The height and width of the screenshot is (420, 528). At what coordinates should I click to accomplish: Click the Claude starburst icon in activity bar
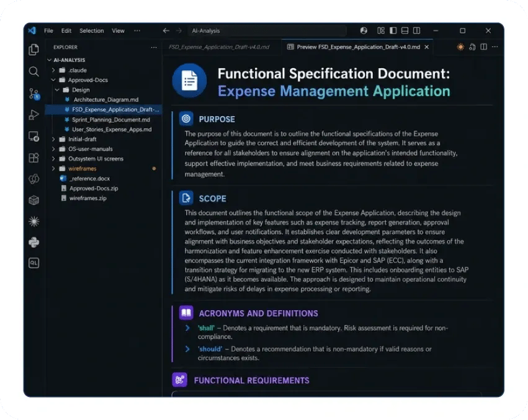point(34,221)
